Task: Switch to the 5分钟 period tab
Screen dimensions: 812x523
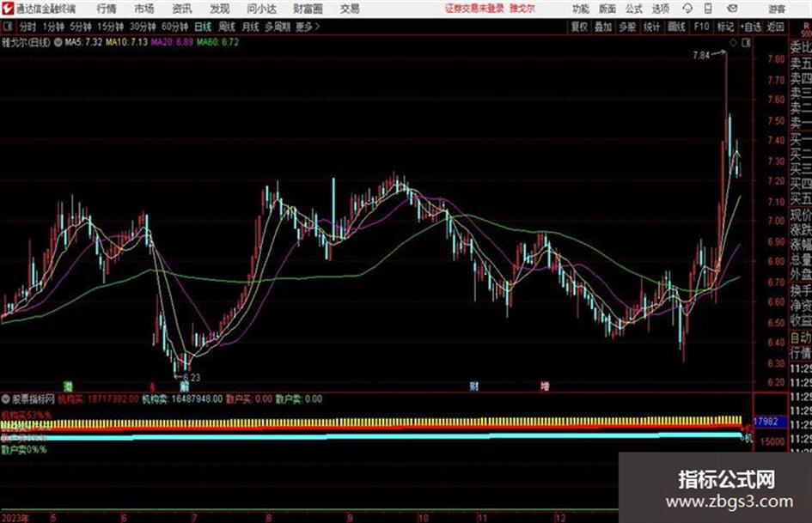Action: click(80, 27)
